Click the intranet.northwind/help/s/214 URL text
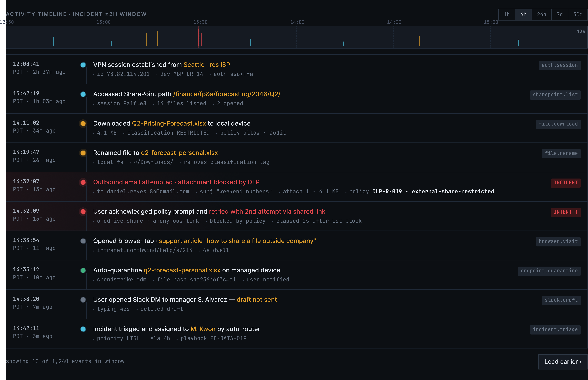This screenshot has height=380, width=588. click(x=145, y=250)
